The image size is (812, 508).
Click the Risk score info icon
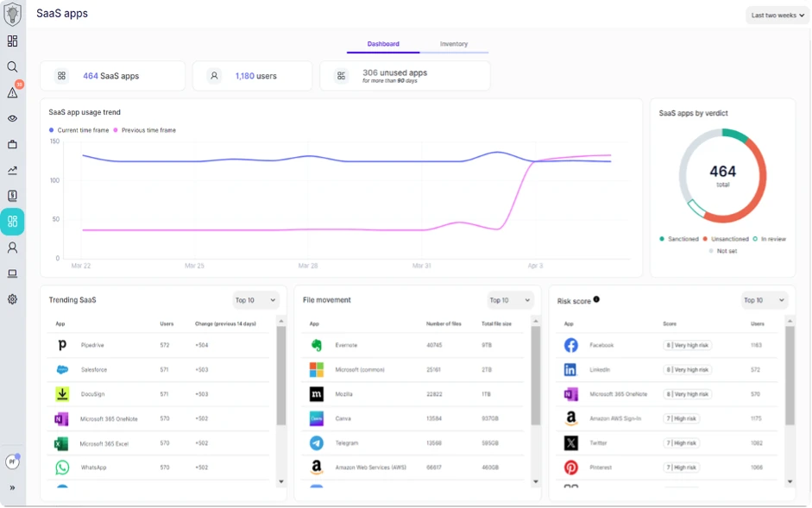pyautogui.click(x=596, y=299)
